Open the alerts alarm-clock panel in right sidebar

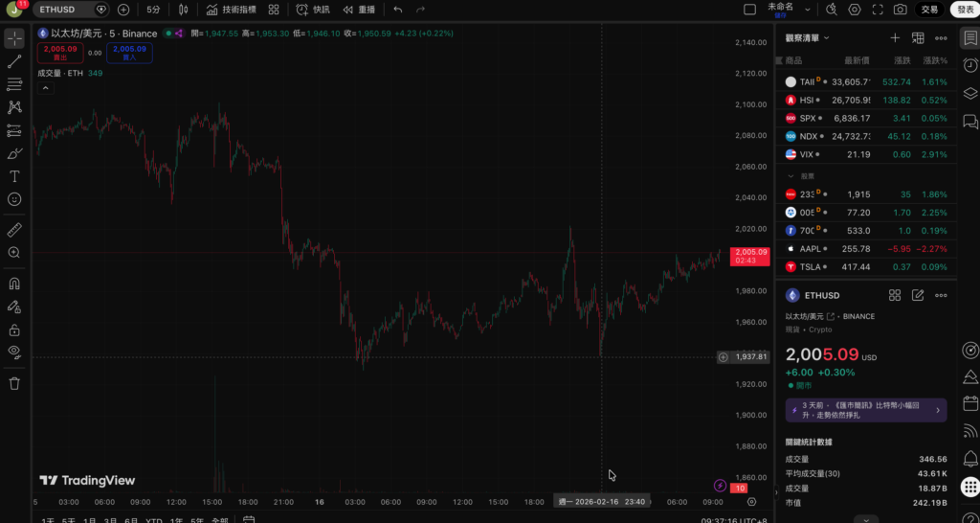(x=969, y=64)
